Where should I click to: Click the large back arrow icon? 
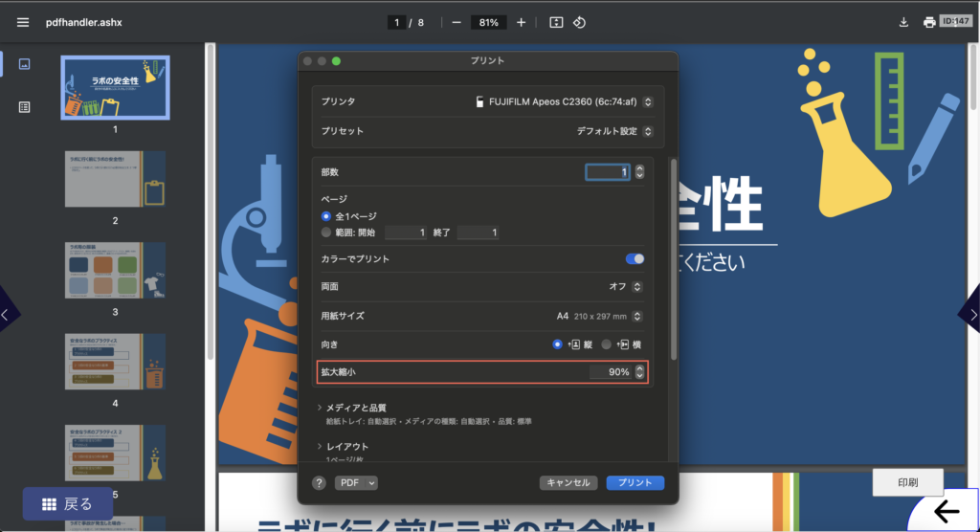click(947, 511)
